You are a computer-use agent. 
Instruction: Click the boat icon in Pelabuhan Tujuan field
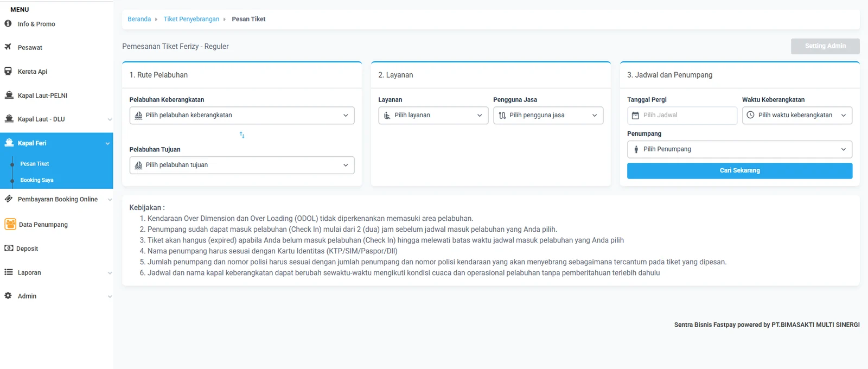[x=138, y=165]
